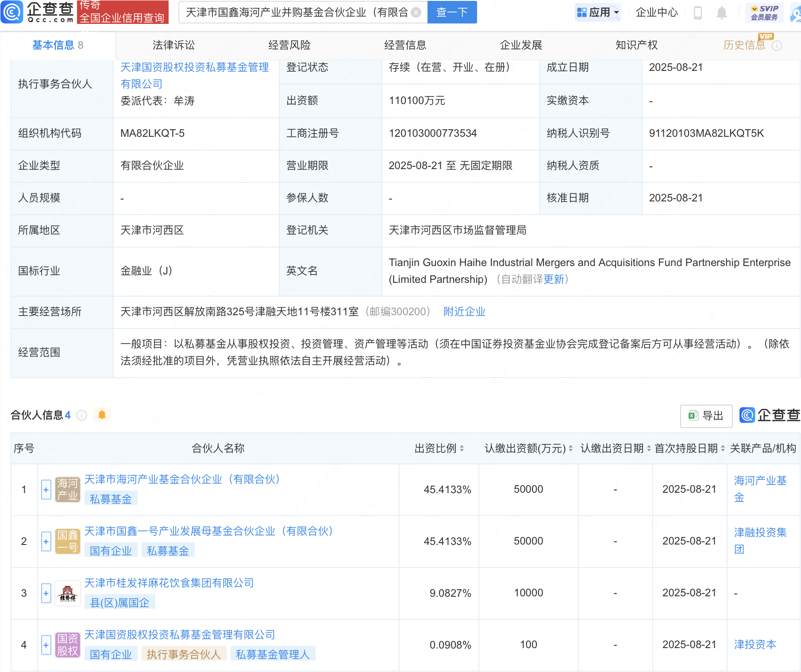Image resolution: width=801 pixels, height=672 pixels.
Task: Click info icon beside 历史信息 tab
Action: [777, 46]
